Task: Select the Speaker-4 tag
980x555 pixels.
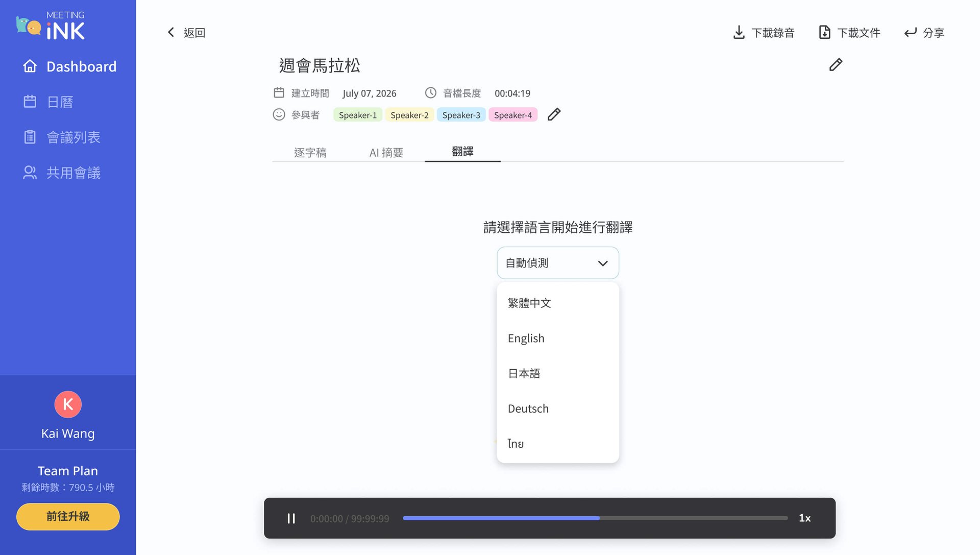Action: [512, 115]
